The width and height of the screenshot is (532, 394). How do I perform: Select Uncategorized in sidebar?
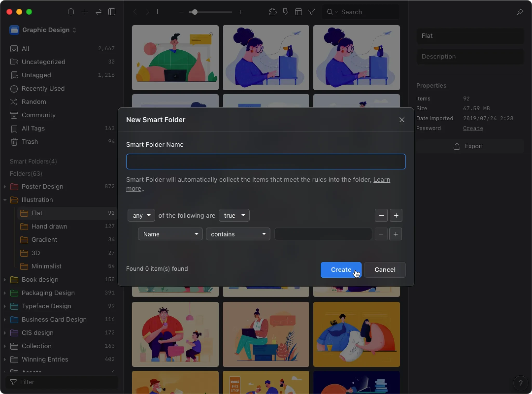point(62,62)
